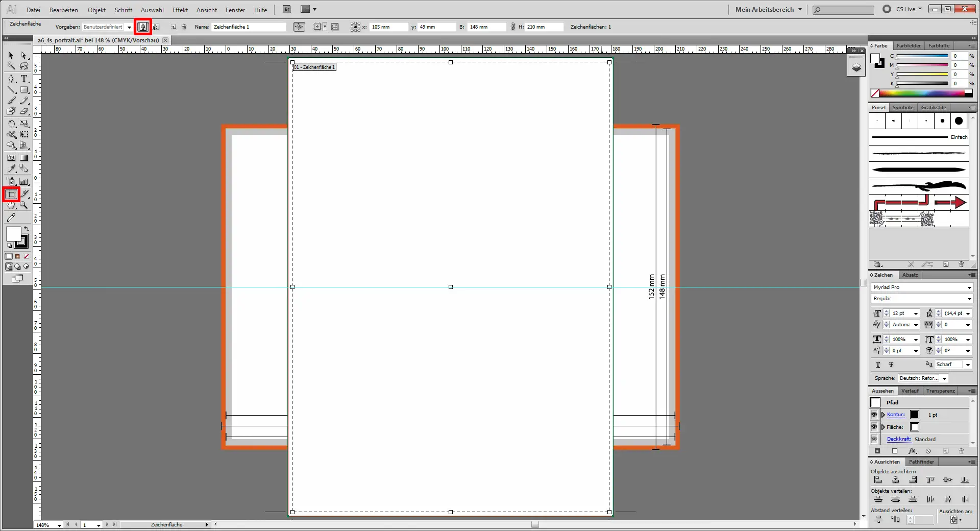This screenshot has height=531, width=980.
Task: Open the Mein Arbeitsbereich workspace switcher
Action: pyautogui.click(x=768, y=9)
